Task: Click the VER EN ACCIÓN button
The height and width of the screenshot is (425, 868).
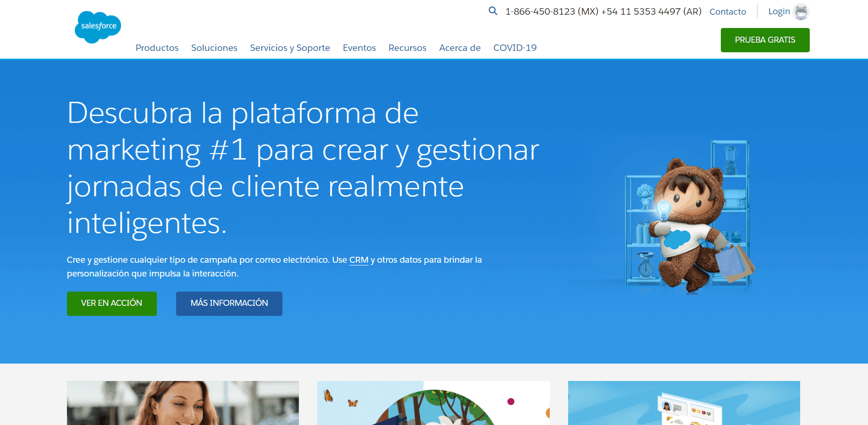Action: point(111,304)
